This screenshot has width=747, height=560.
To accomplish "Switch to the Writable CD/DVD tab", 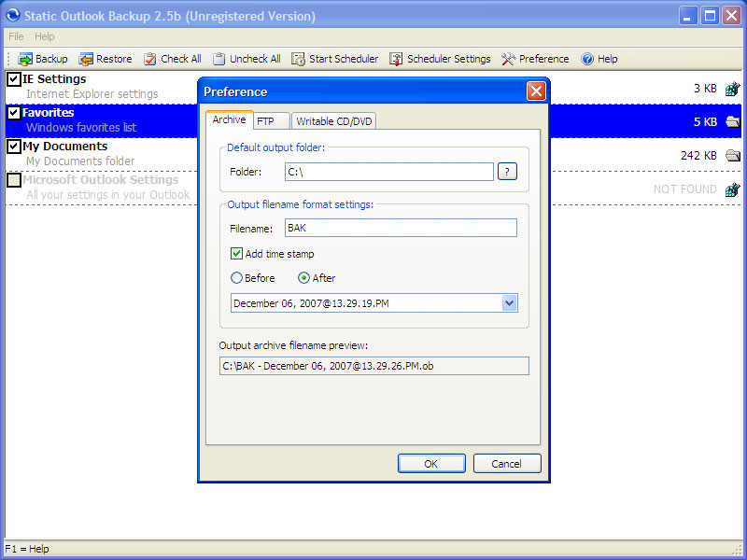I will [x=334, y=121].
